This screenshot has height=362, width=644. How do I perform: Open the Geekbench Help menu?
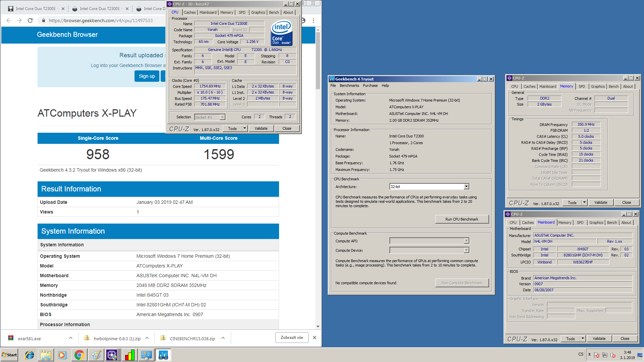[x=385, y=86]
